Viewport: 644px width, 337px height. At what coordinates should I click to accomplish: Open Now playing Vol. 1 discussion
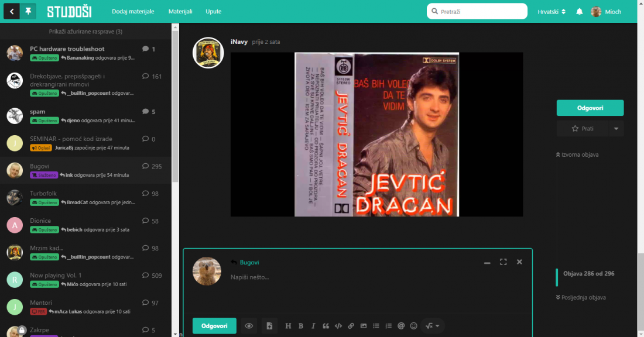pos(56,276)
